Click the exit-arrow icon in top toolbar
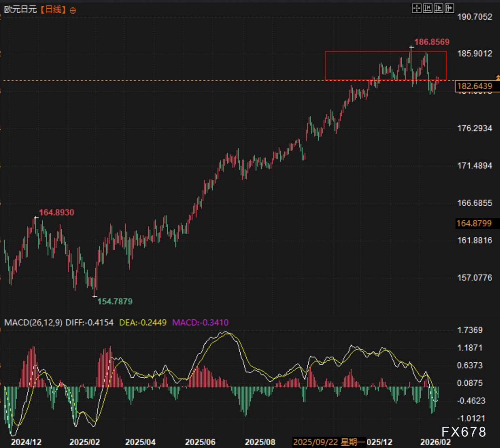This screenshot has height=448, width=500. pos(449,8)
